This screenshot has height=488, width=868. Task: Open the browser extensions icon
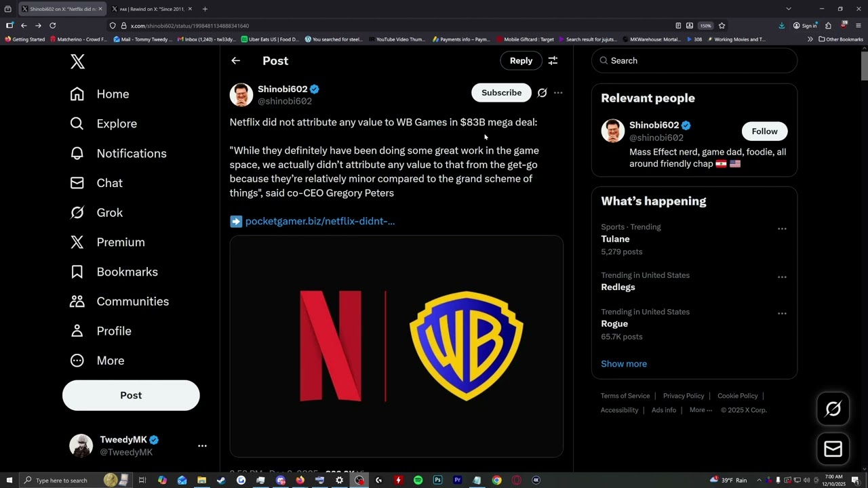coord(828,26)
